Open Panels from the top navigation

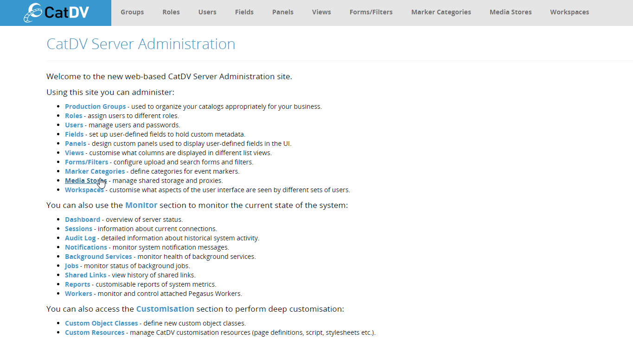click(283, 12)
